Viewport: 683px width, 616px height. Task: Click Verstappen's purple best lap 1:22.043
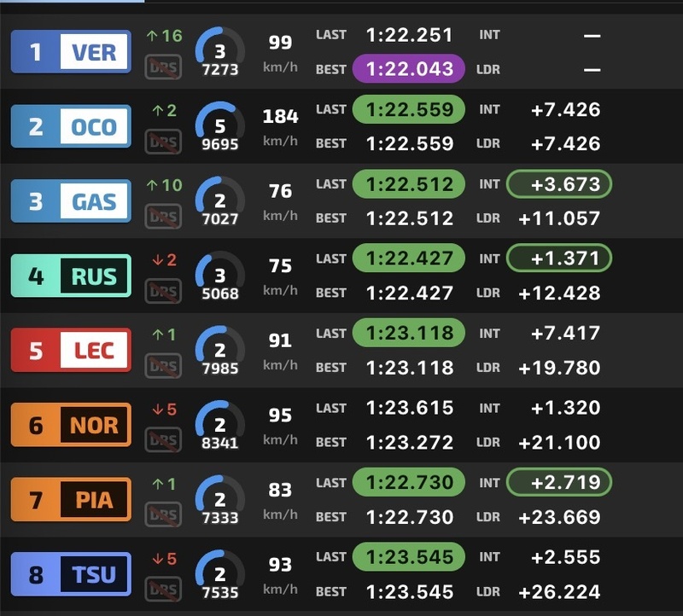tap(409, 69)
